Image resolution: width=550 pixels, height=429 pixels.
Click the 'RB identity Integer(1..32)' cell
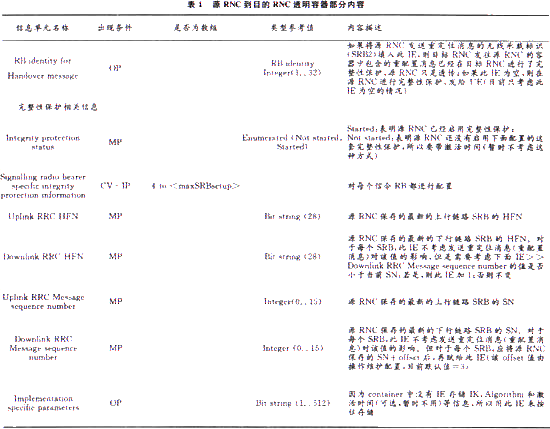pos(292,68)
